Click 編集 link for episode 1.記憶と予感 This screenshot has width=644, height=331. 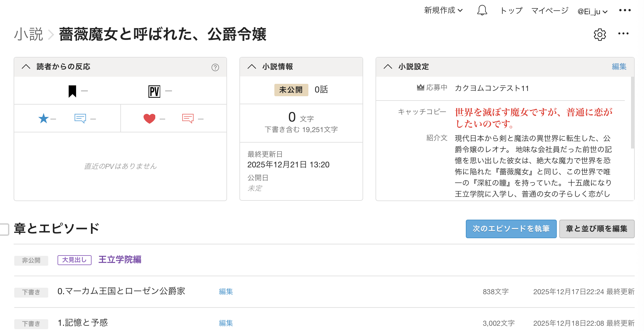coord(226,323)
